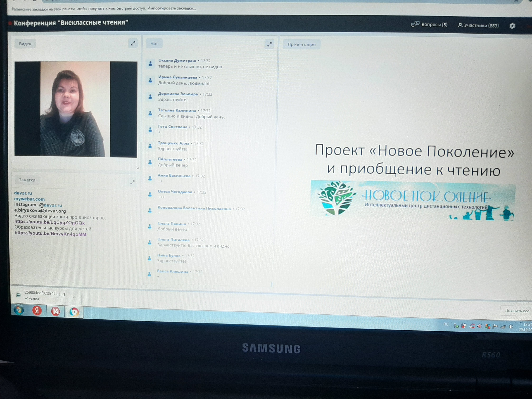Open the Участники participants list
Image resolution: width=532 pixels, height=399 pixels.
coord(478,25)
